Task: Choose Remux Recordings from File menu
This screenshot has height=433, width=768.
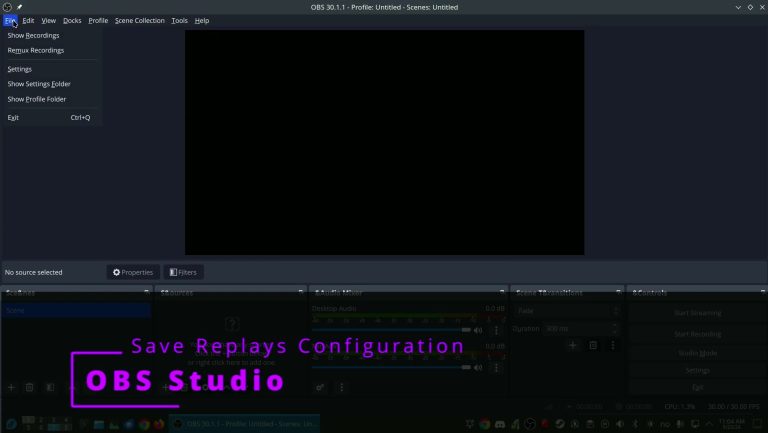Action: [x=51, y=50]
